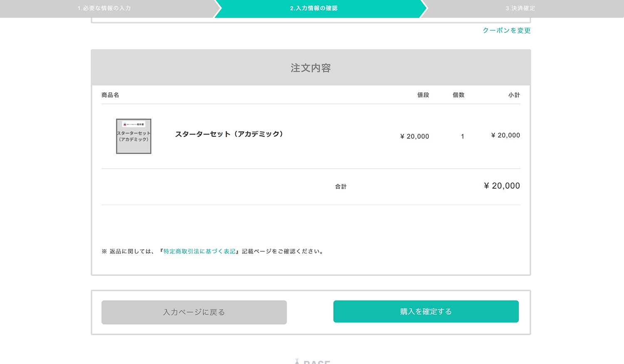Click the スターターセット（アカデミック） product thumbnail

(x=134, y=136)
